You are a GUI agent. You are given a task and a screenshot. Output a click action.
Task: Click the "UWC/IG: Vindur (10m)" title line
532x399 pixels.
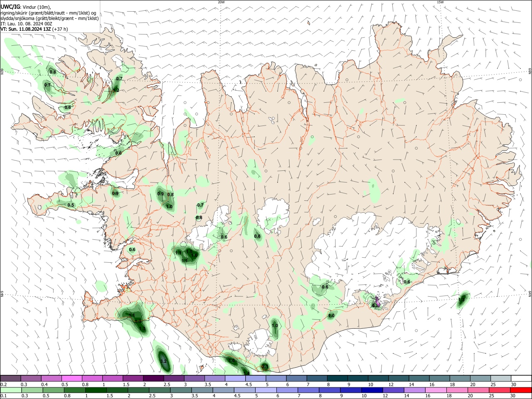pyautogui.click(x=26, y=7)
